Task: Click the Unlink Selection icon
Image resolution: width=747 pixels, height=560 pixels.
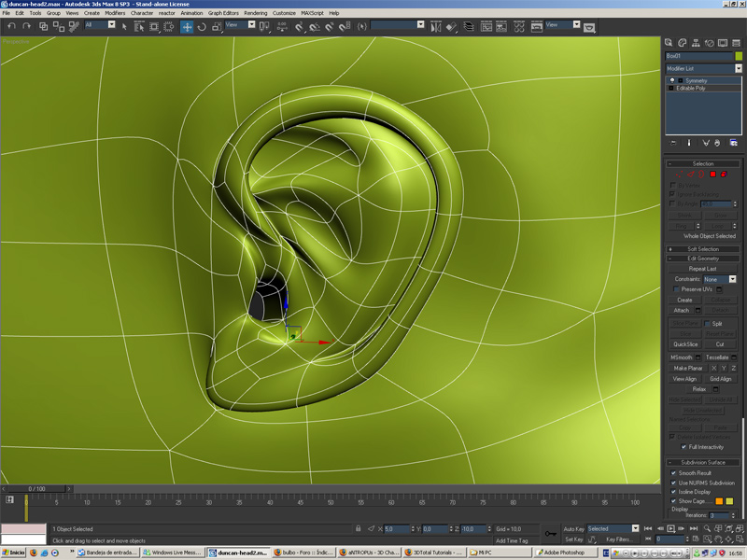Action: [x=59, y=26]
